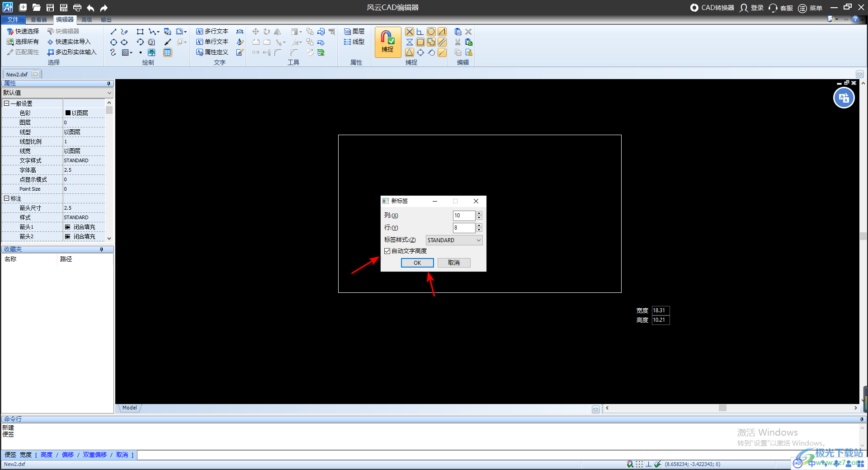Select the 快速选择 quick select tool
The height and width of the screenshot is (470, 868).
pos(23,31)
